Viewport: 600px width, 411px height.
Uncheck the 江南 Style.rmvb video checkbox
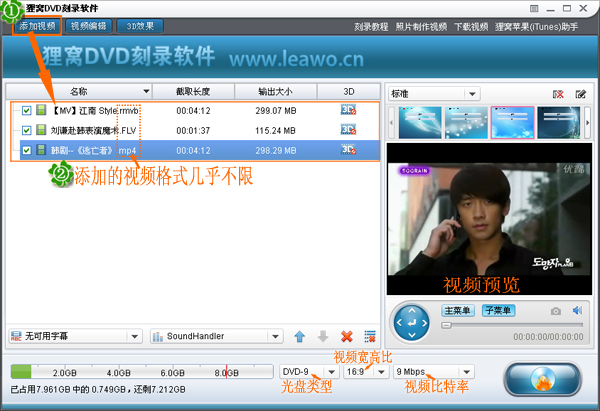coord(26,111)
